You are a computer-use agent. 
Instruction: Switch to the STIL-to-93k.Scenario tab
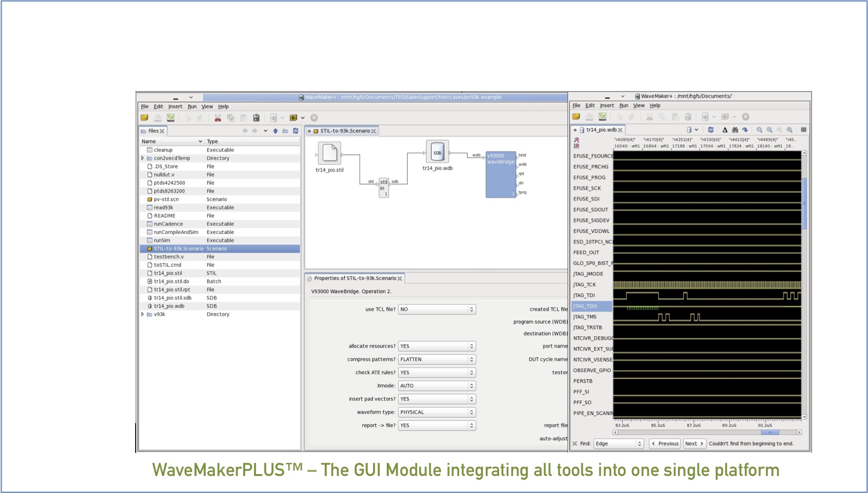pyautogui.click(x=345, y=131)
